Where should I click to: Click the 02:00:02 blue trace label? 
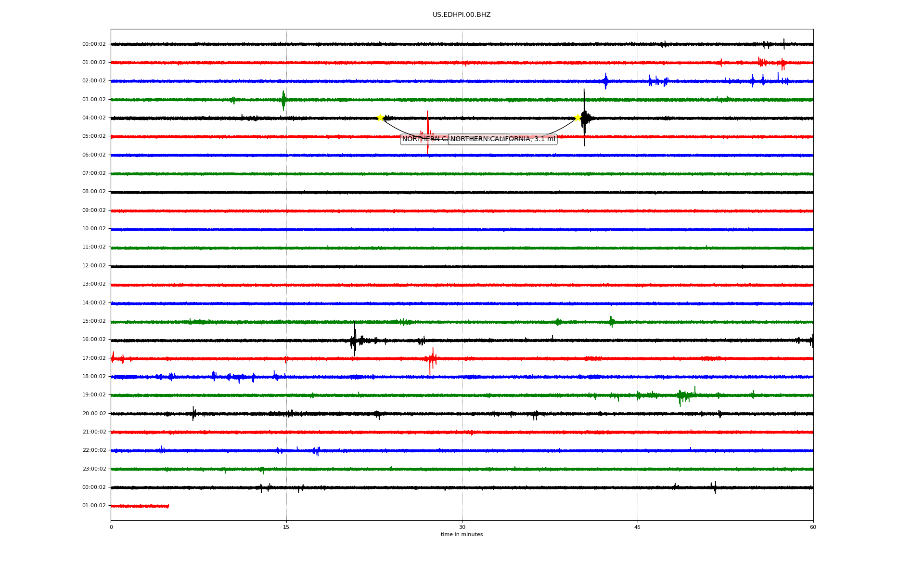pyautogui.click(x=94, y=81)
